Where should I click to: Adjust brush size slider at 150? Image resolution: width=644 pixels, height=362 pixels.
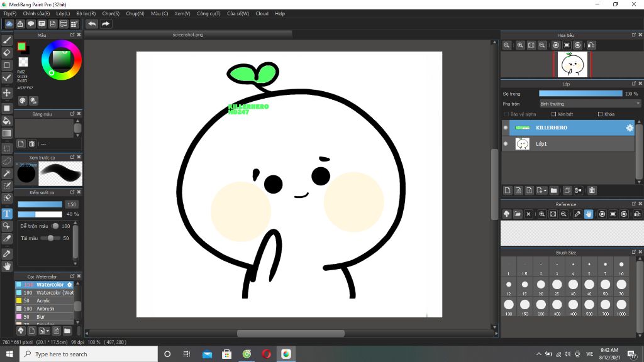[40, 204]
